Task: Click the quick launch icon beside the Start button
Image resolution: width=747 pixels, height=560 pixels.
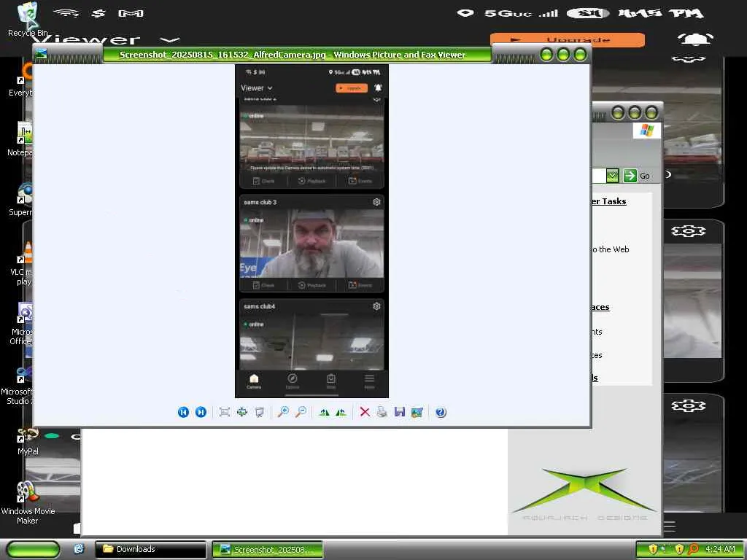Action: click(79, 549)
